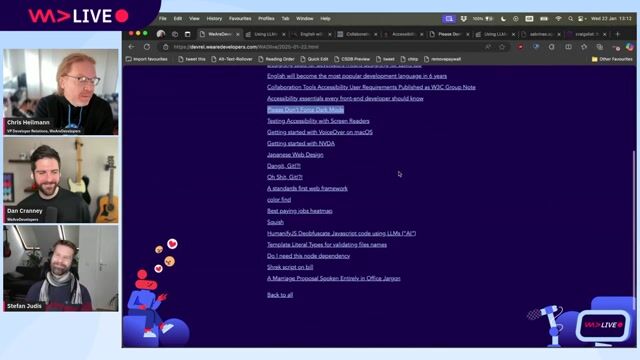Image resolution: width=640 pixels, height=360 pixels.
Task: Click the 'Import favourites' bookmark
Action: click(x=147, y=59)
